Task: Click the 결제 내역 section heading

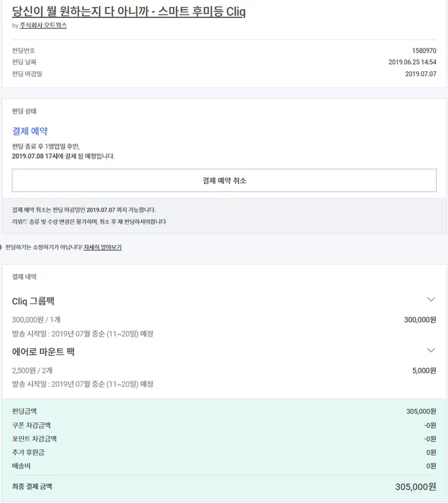Action: [24, 277]
